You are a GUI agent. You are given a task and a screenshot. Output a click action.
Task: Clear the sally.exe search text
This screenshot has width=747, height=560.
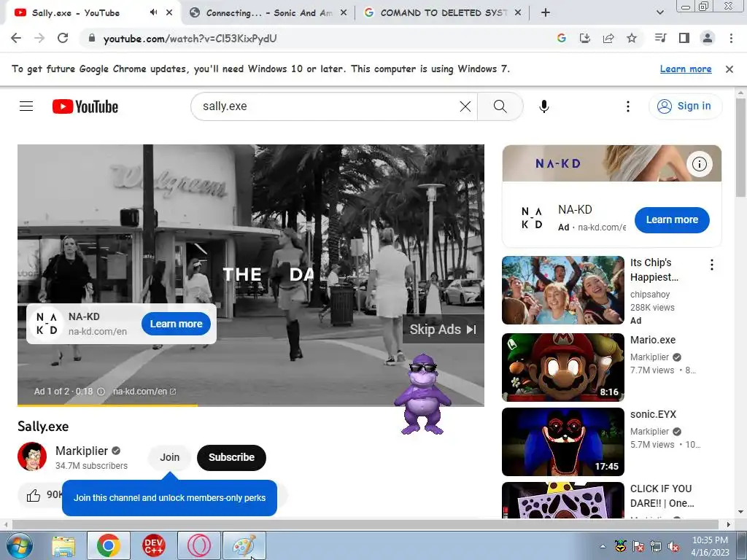tap(465, 106)
